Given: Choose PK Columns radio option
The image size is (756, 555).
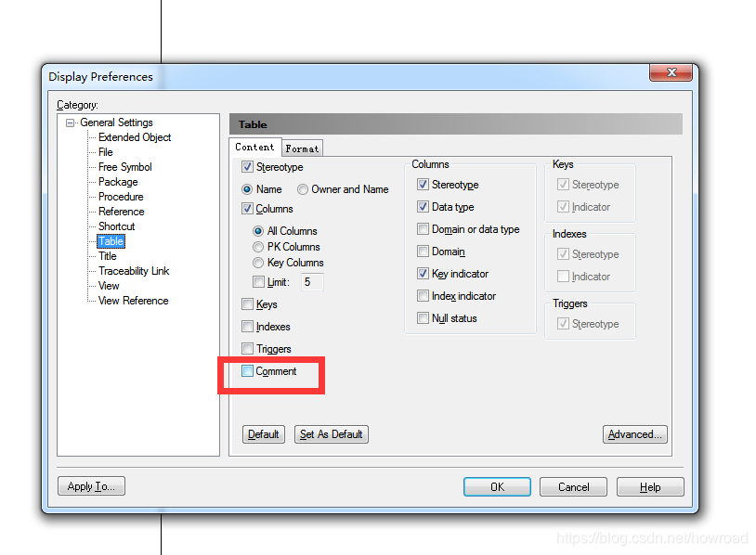Looking at the screenshot, I should [258, 247].
